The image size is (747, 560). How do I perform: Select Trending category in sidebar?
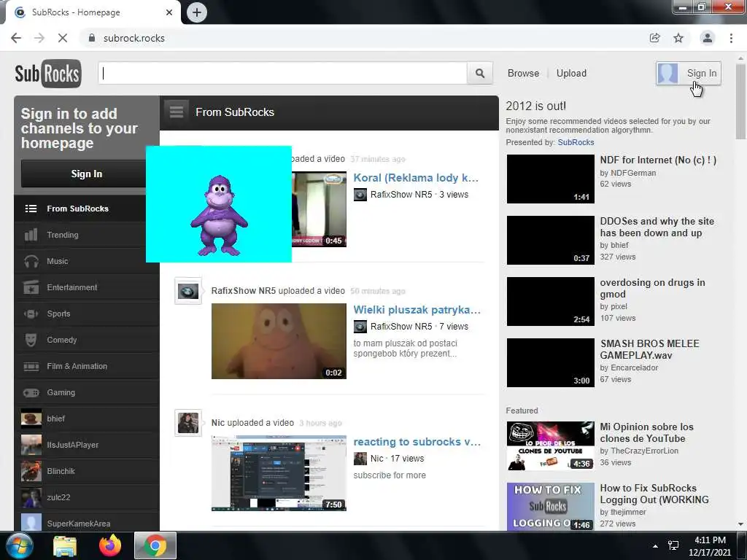point(87,235)
